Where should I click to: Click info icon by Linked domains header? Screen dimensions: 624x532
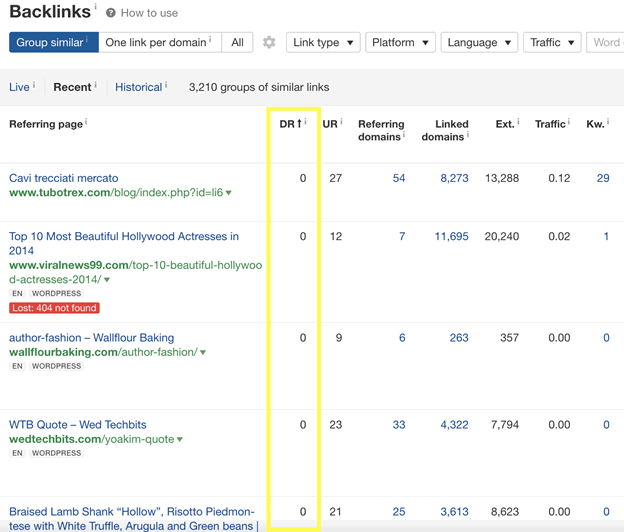pyautogui.click(x=468, y=134)
